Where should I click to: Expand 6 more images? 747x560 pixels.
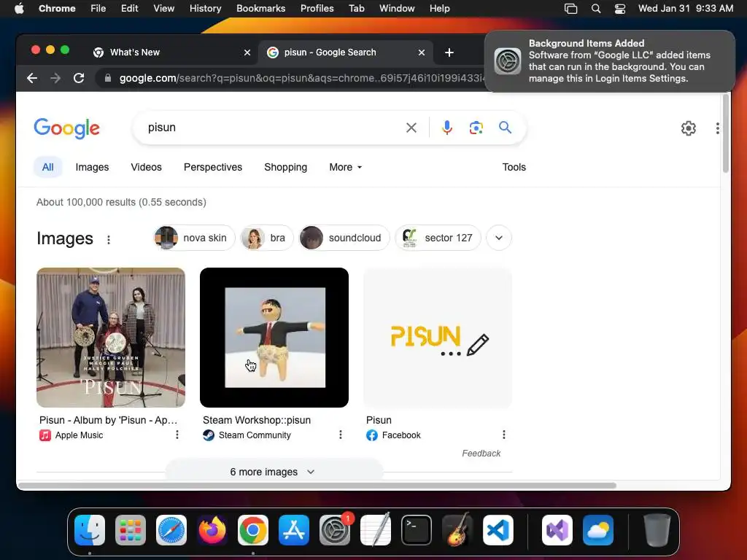point(274,472)
